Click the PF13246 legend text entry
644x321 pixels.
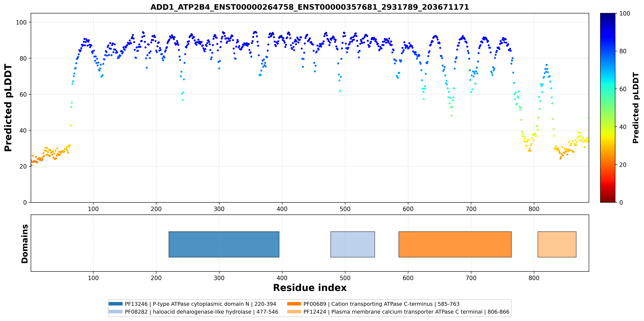point(200,304)
